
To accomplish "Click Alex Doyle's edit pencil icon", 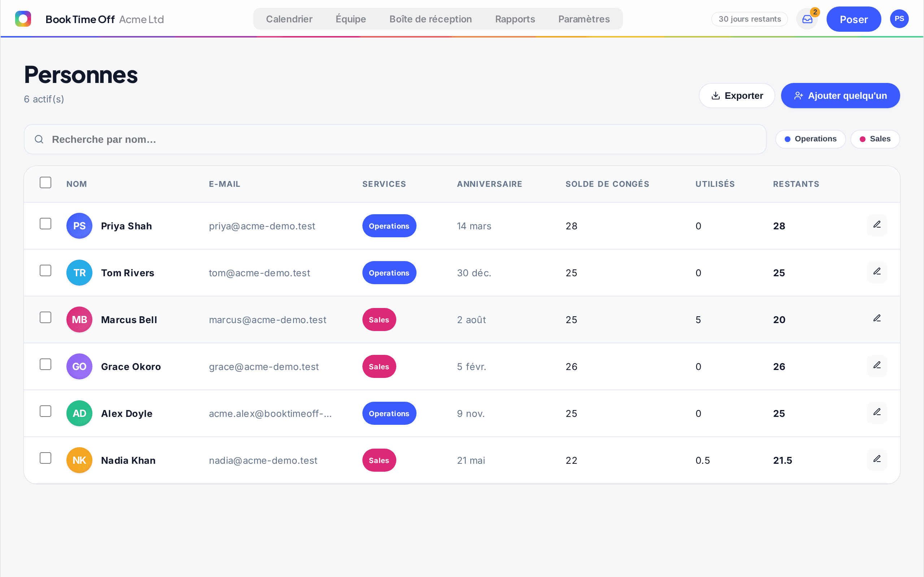I will [x=877, y=413].
